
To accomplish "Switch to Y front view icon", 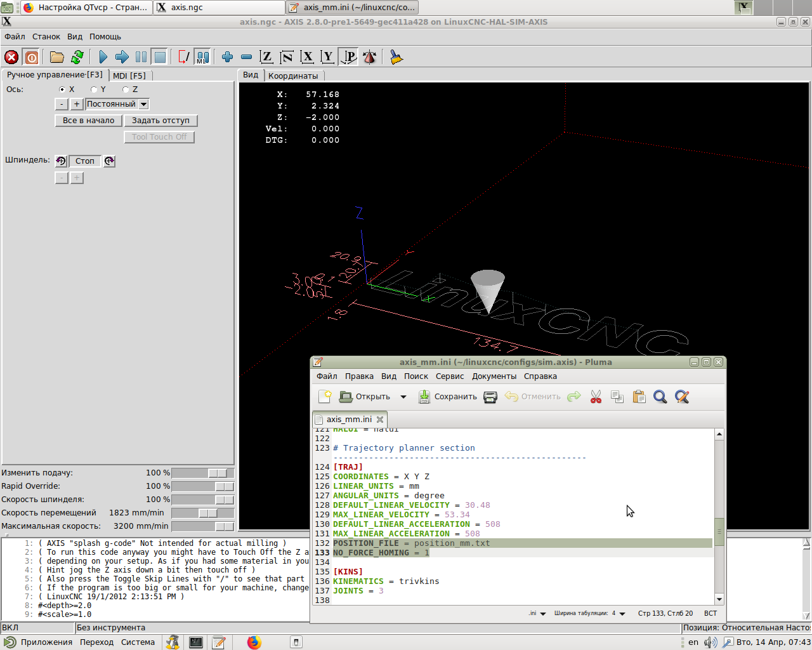I will [327, 57].
